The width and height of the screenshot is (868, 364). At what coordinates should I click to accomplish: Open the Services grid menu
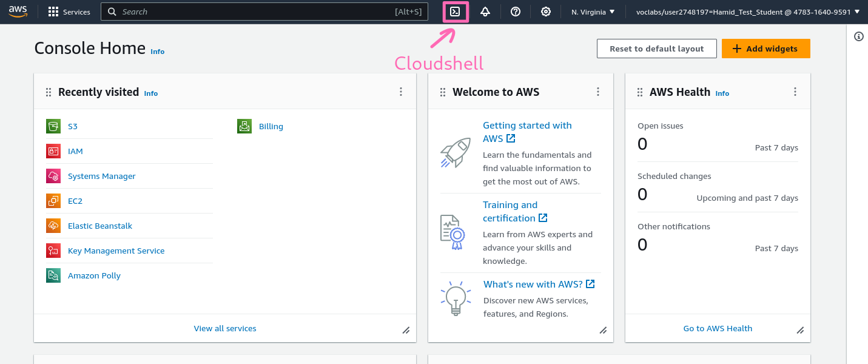click(69, 12)
